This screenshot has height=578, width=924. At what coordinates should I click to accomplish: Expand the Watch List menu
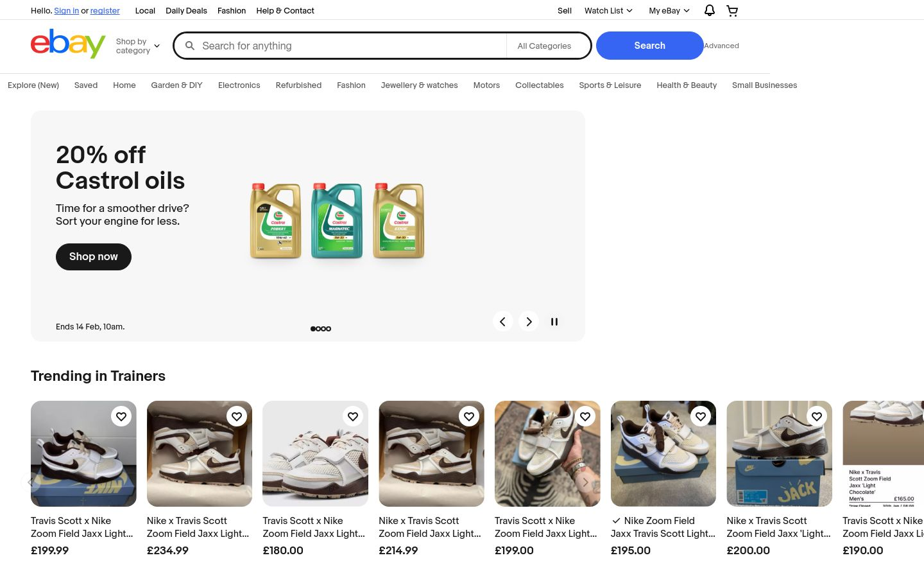[x=608, y=10]
